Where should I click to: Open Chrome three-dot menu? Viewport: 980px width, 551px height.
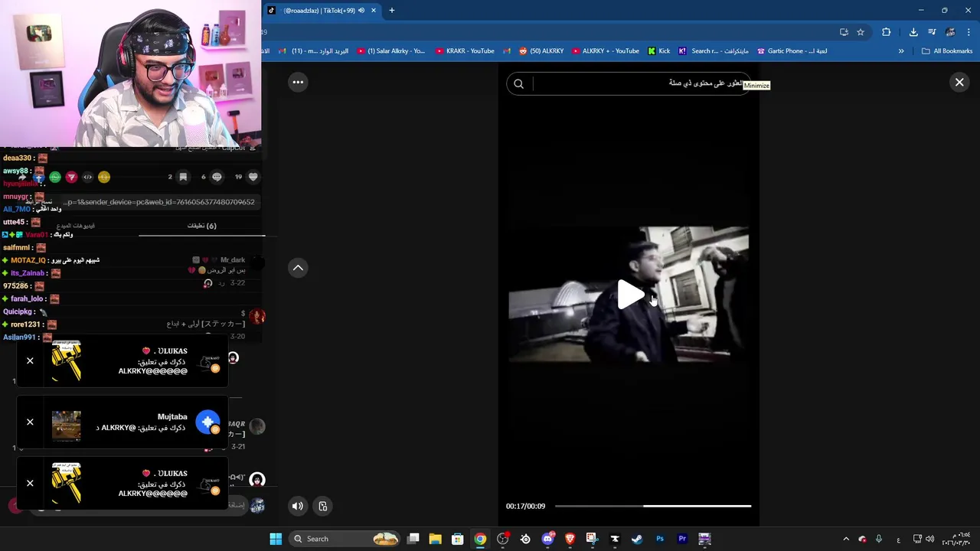(969, 32)
